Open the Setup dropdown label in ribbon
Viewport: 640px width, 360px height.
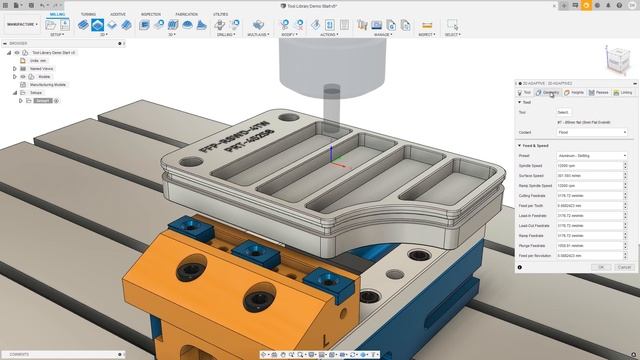coord(57,35)
